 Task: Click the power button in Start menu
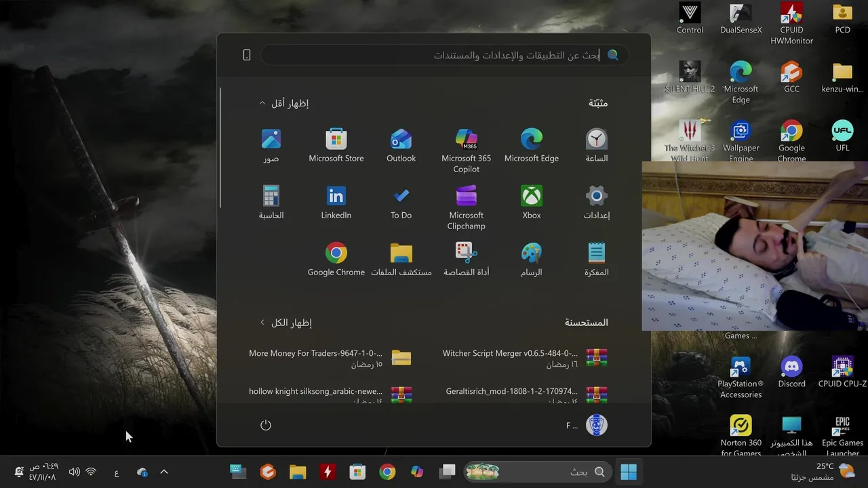266,425
